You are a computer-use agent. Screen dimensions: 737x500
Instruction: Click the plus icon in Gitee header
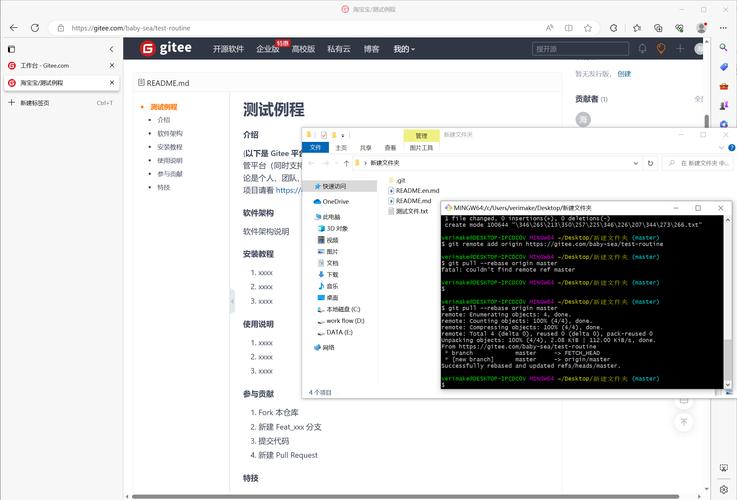pyautogui.click(x=680, y=48)
